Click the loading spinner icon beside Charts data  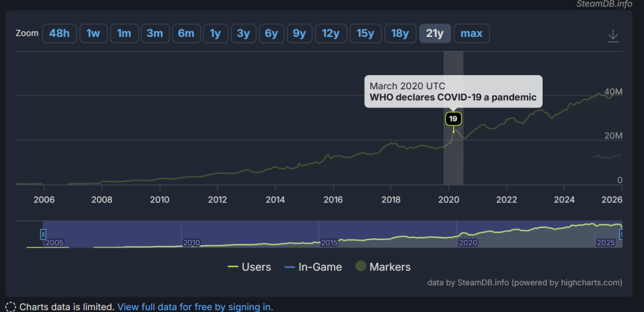(11, 307)
